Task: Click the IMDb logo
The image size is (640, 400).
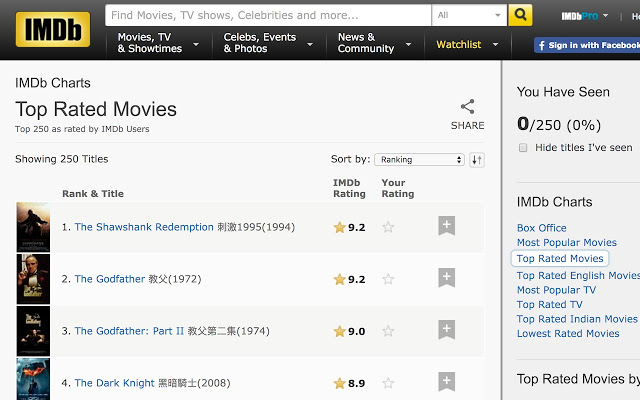Action: tap(53, 29)
